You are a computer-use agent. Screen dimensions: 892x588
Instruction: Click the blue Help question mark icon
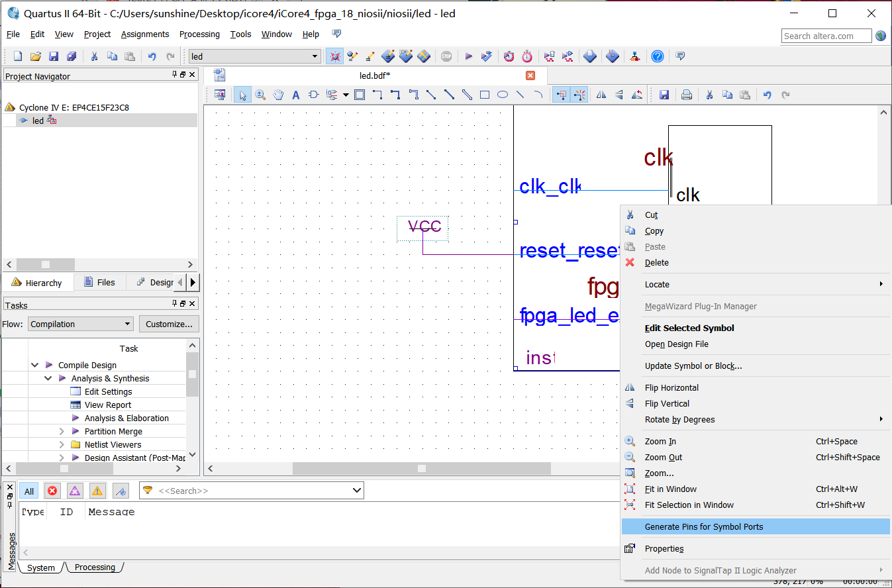657,57
